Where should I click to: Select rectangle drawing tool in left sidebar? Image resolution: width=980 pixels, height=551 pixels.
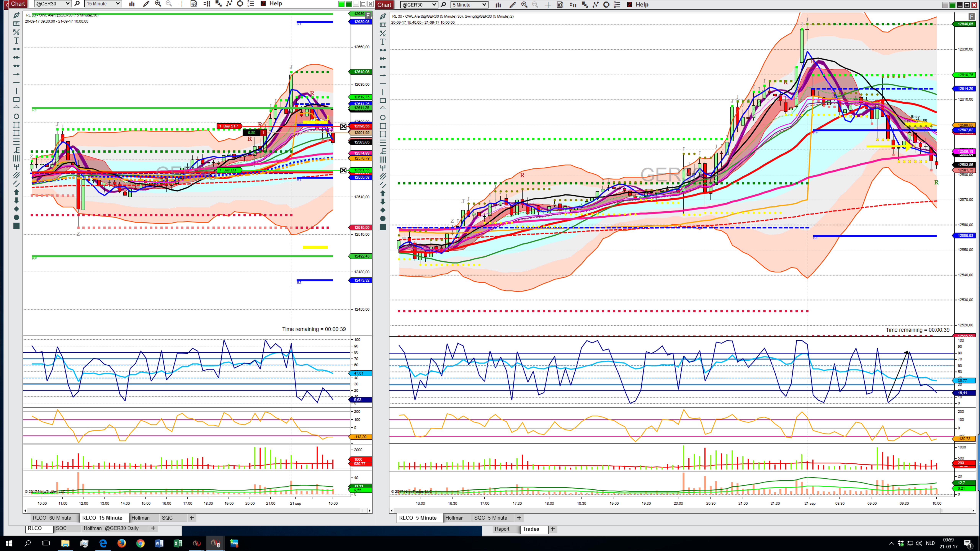(x=16, y=100)
